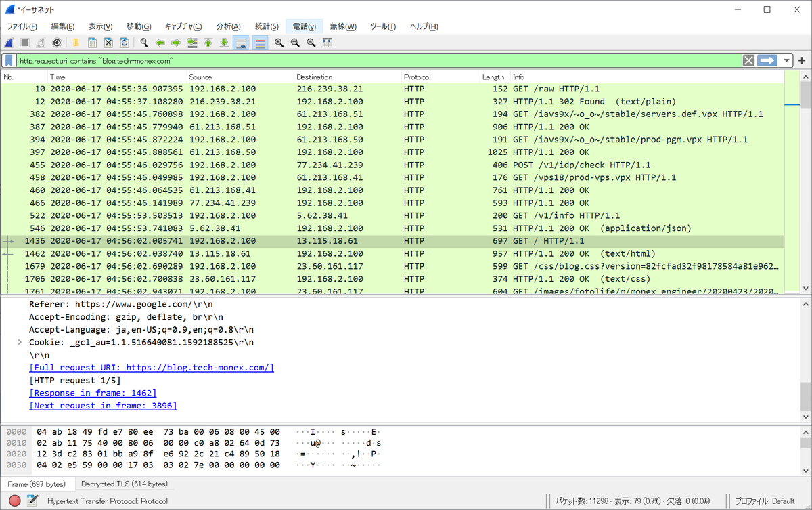The width and height of the screenshot is (812, 510).
Task: Click the resize columns icon
Action: point(327,43)
